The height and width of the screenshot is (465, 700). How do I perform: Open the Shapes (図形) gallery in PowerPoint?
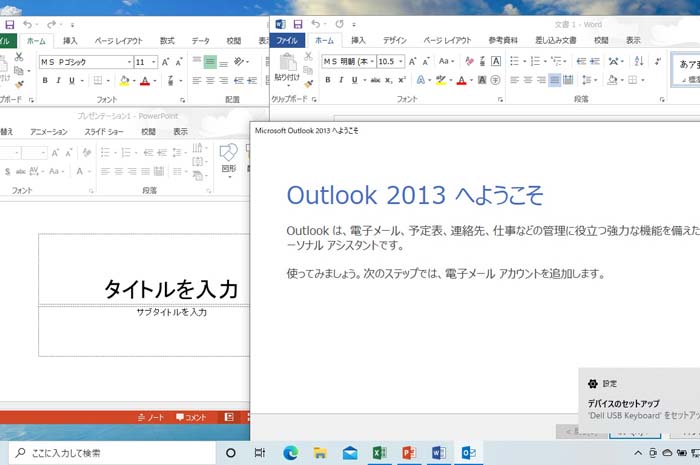(x=229, y=160)
